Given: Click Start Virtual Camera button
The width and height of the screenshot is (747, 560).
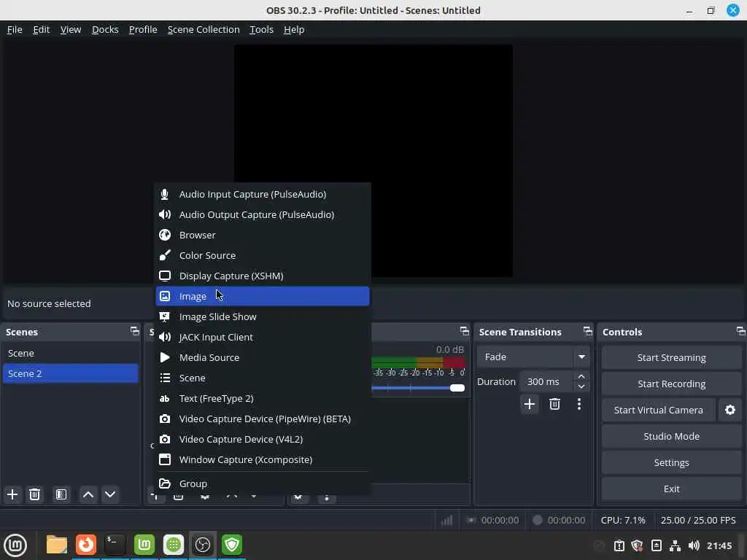Looking at the screenshot, I should pyautogui.click(x=659, y=410).
